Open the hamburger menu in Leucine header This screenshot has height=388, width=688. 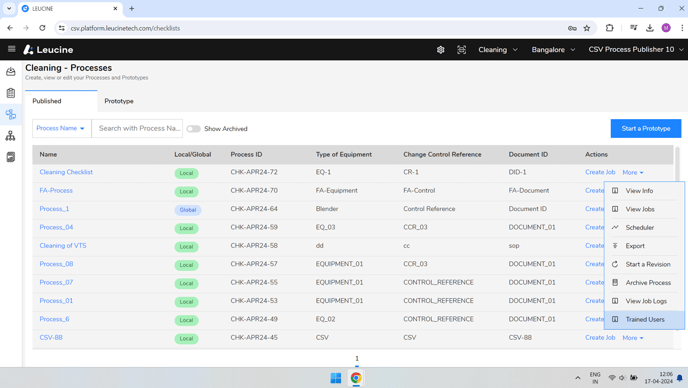(12, 49)
